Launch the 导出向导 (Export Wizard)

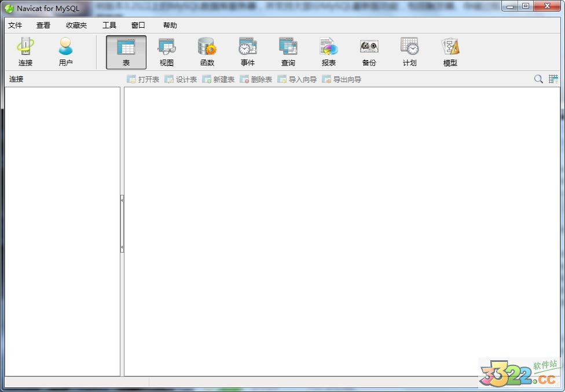tap(342, 79)
